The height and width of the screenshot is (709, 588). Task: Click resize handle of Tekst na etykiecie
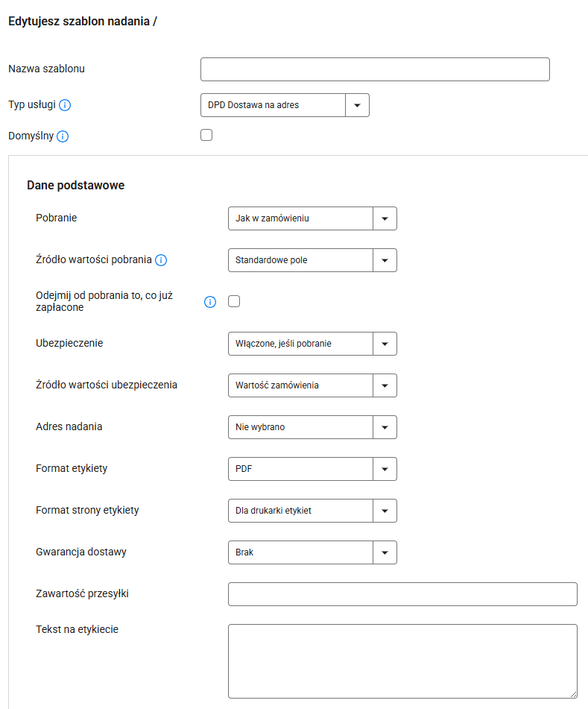pos(573,694)
